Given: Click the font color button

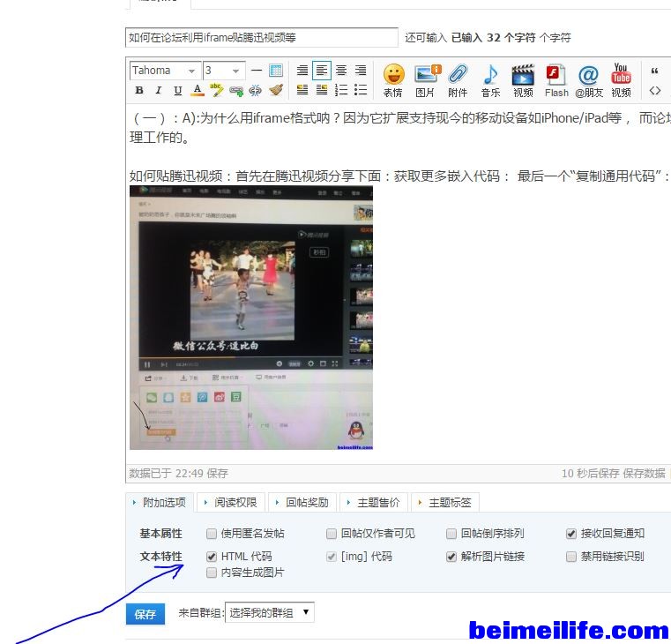Looking at the screenshot, I should pos(198,90).
